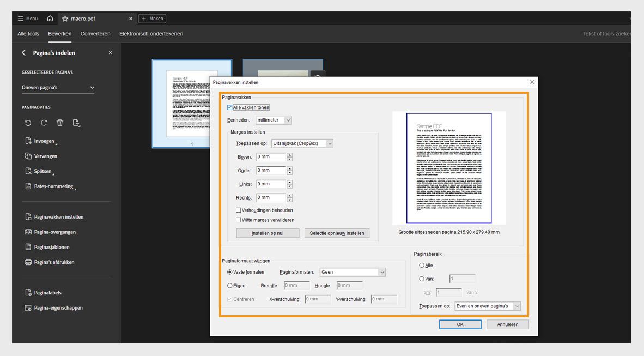Toggle Alle vakken tonen checkbox
644x356 pixels.
coord(229,108)
